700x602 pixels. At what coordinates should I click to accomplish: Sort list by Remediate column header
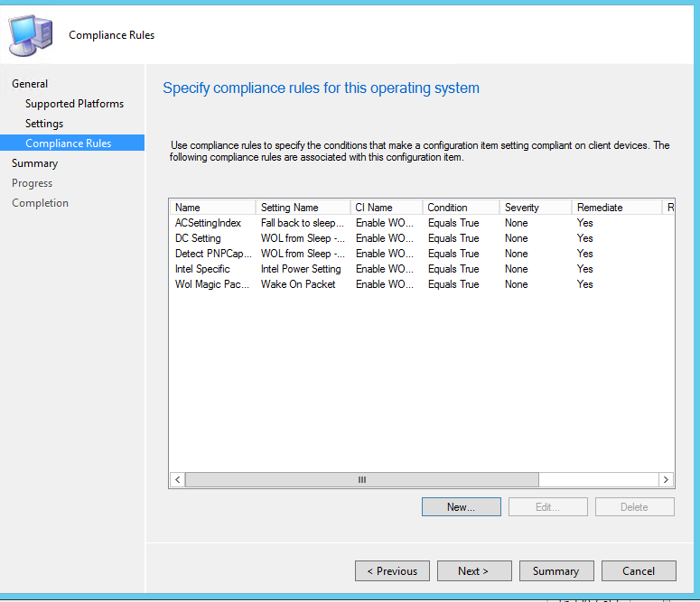click(x=617, y=208)
